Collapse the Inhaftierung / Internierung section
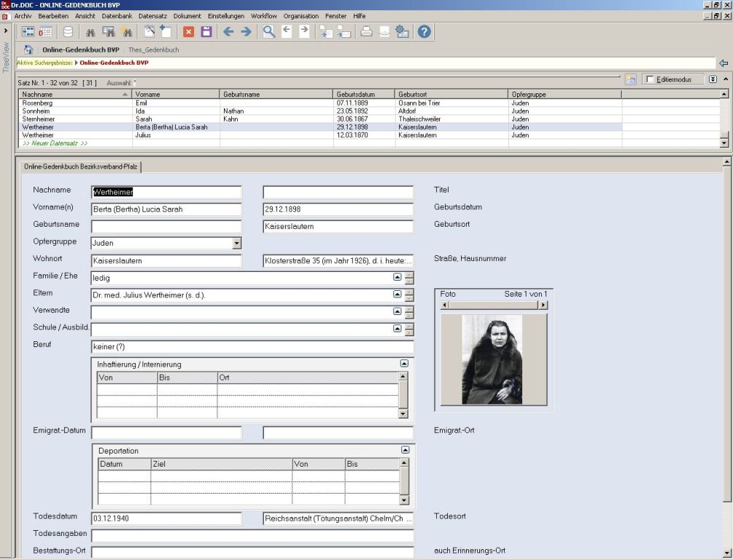 coord(404,363)
